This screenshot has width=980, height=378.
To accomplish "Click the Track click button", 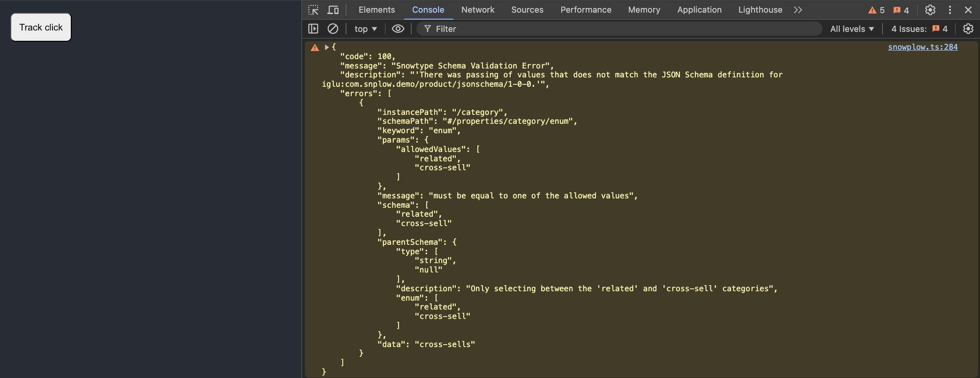I will (x=41, y=27).
